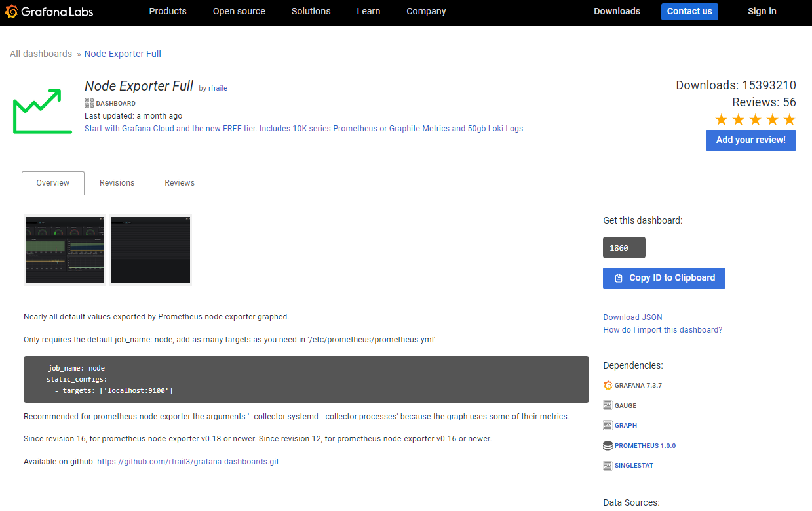Image resolution: width=812 pixels, height=511 pixels.
Task: Click the green chart dashboard icon
Action: pos(43,112)
